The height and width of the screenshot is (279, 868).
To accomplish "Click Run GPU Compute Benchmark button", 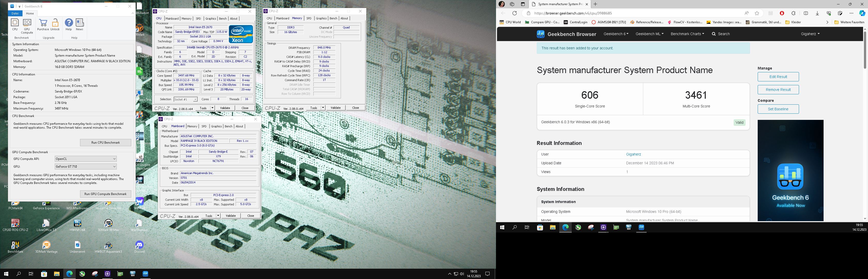I will [x=105, y=194].
